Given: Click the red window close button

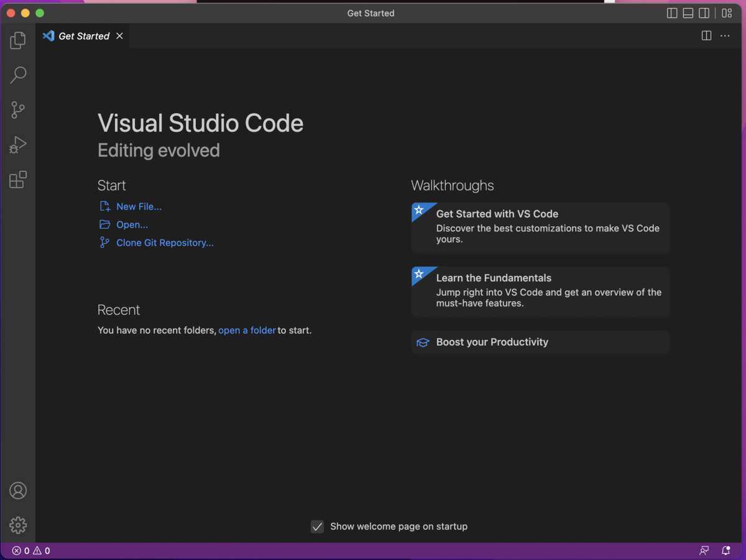Looking at the screenshot, I should [11, 13].
